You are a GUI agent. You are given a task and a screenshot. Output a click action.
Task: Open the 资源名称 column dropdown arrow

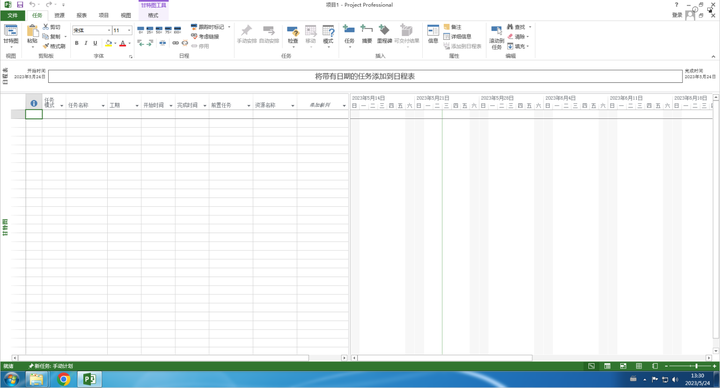(x=292, y=106)
